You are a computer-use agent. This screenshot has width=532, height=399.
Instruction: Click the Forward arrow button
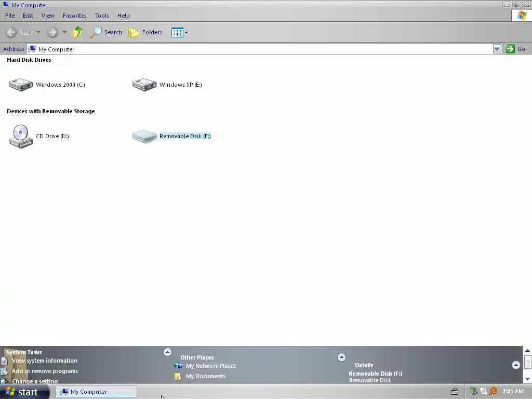tap(52, 32)
